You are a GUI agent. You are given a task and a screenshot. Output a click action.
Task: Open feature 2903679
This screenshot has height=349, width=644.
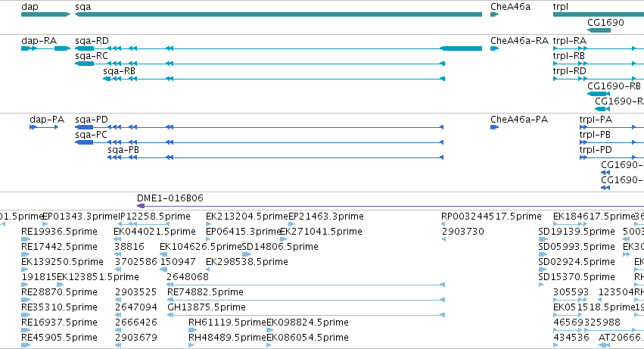pos(136,338)
